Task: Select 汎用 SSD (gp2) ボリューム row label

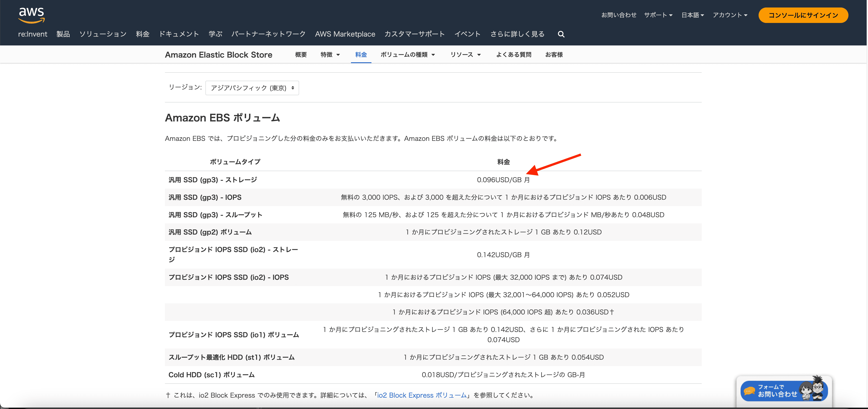Action: [x=210, y=232]
